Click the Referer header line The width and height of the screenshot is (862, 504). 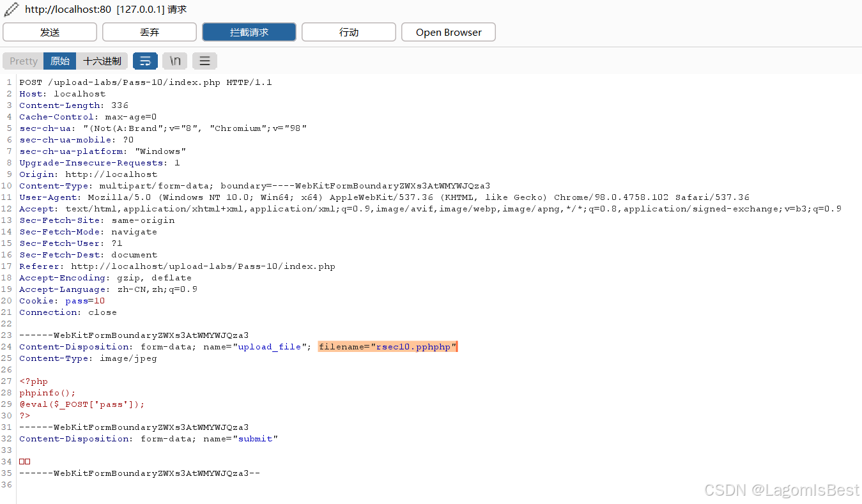[x=178, y=266]
